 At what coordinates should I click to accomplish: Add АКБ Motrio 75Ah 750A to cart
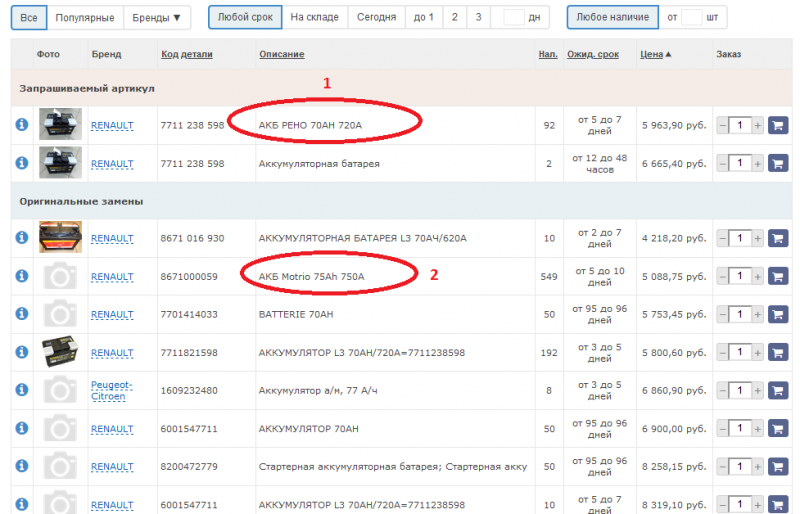tap(778, 276)
